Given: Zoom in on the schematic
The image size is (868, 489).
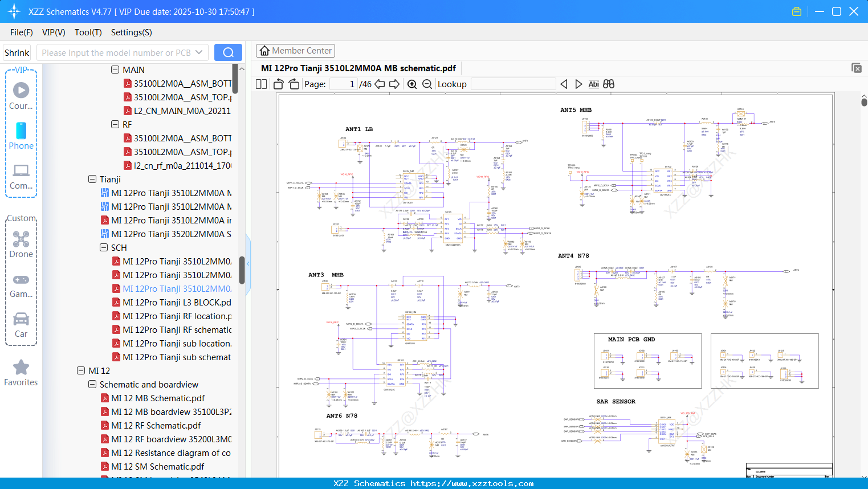Looking at the screenshot, I should tap(411, 84).
